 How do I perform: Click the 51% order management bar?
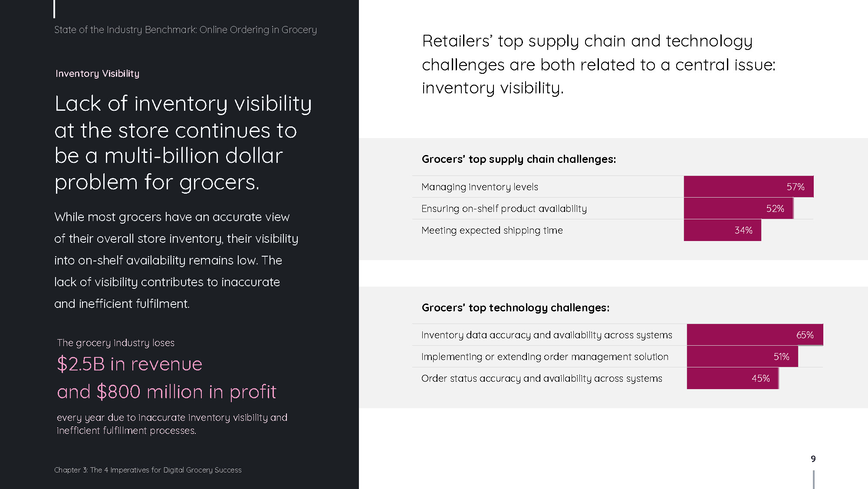click(743, 357)
